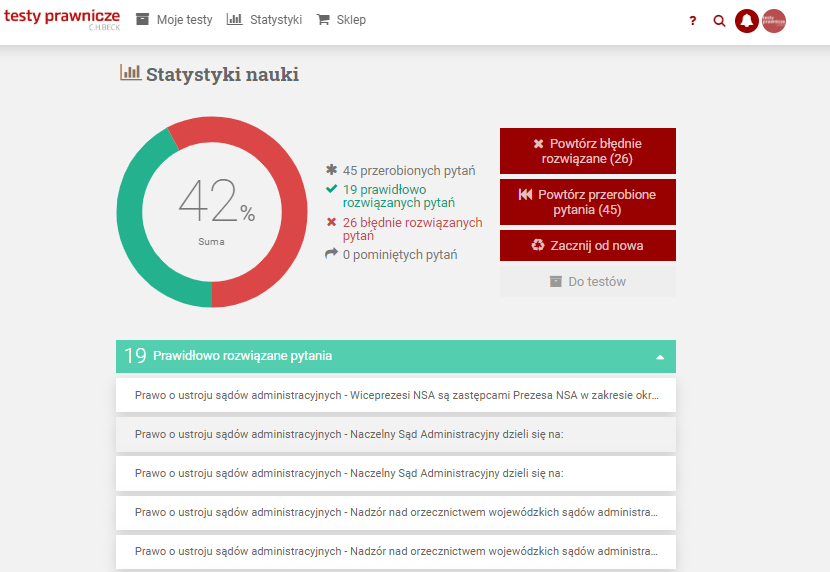Collapse the 19 Prawidłowo rozwiązane pytania section arrow
Viewport: 830px width, 572px height.
tap(660, 357)
